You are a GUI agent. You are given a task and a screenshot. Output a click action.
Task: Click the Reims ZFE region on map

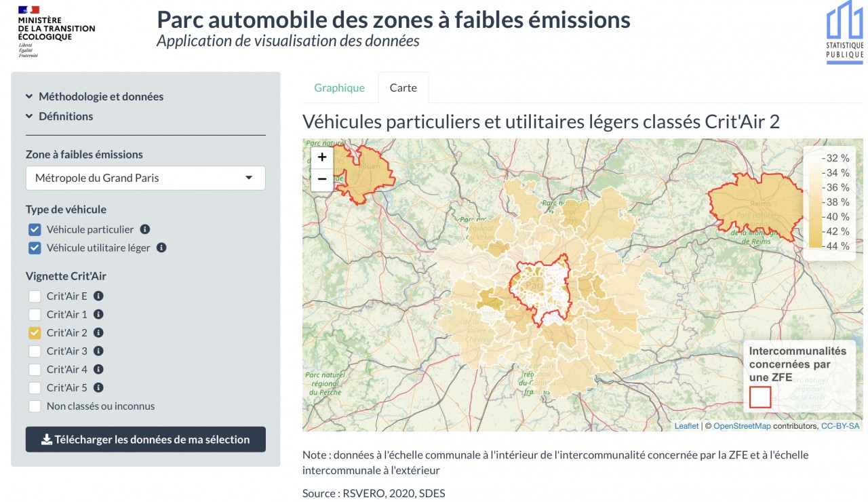coord(755,205)
